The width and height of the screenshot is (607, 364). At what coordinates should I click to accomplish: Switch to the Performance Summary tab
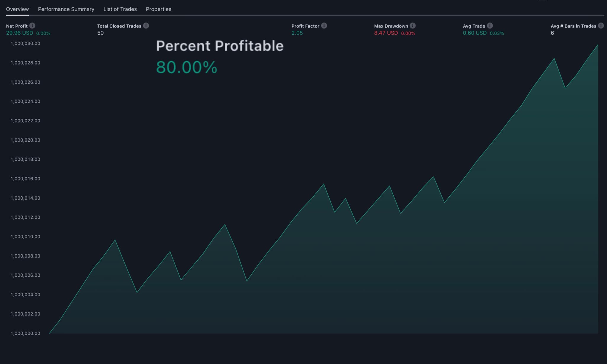pos(66,9)
